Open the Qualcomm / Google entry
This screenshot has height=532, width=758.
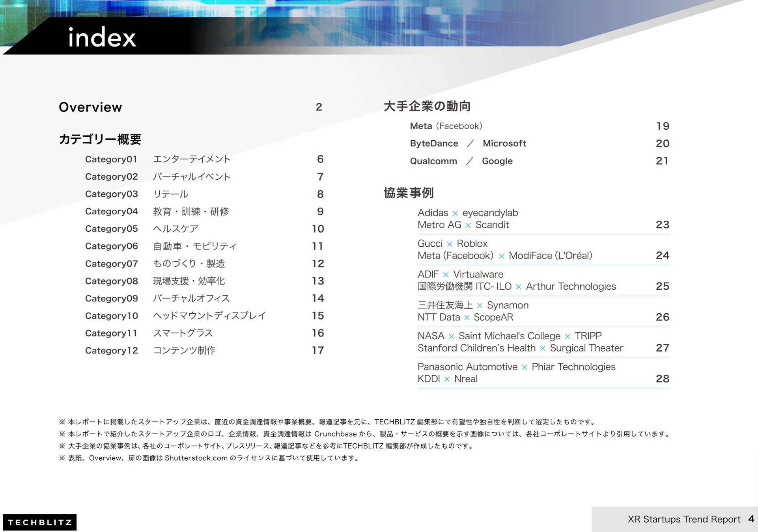pyautogui.click(x=461, y=161)
